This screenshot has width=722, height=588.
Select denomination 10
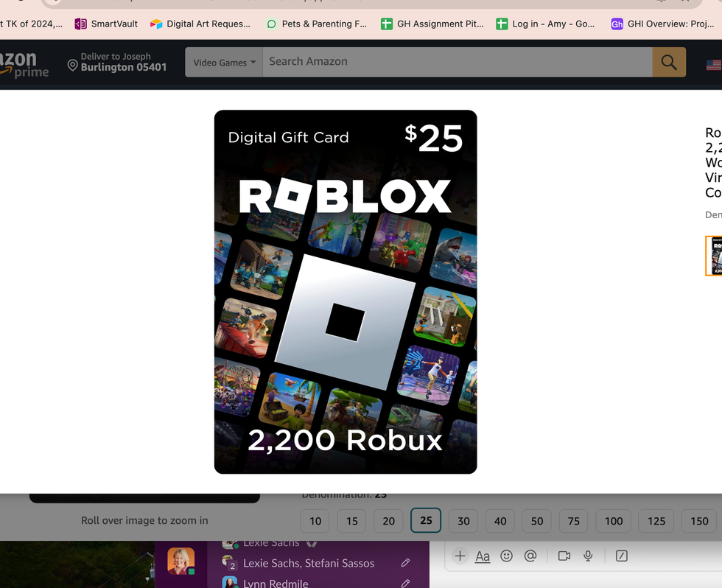click(315, 521)
